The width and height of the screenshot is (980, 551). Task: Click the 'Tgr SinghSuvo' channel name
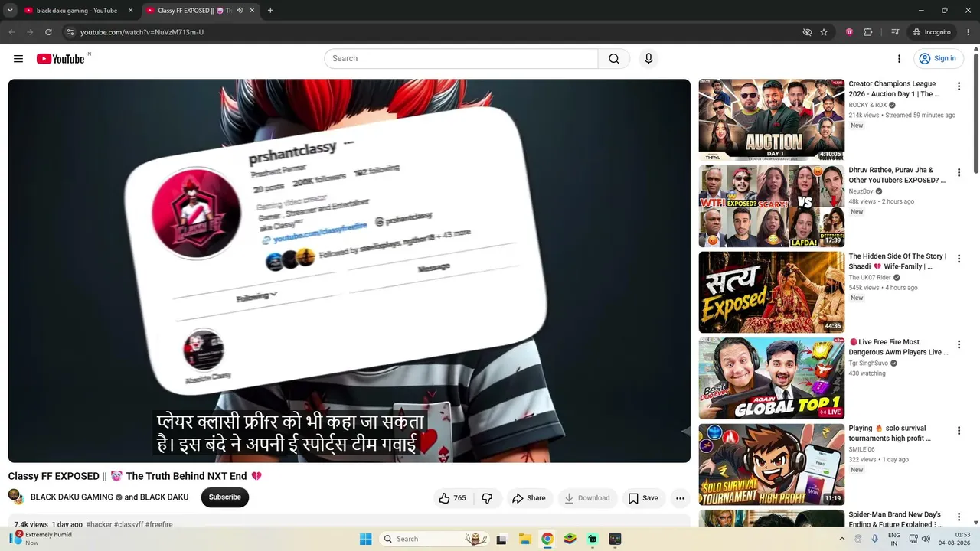868,364
